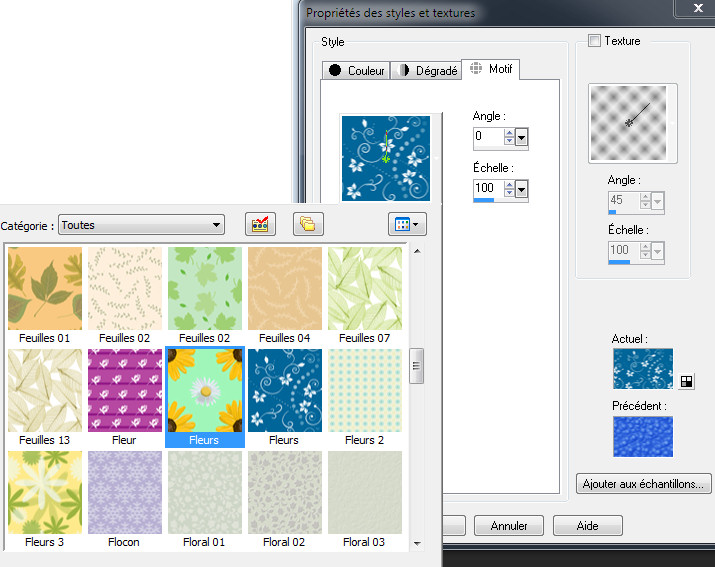The height and width of the screenshot is (567, 715).
Task: Choose the Flocon snowflake pattern
Action: pyautogui.click(x=125, y=491)
